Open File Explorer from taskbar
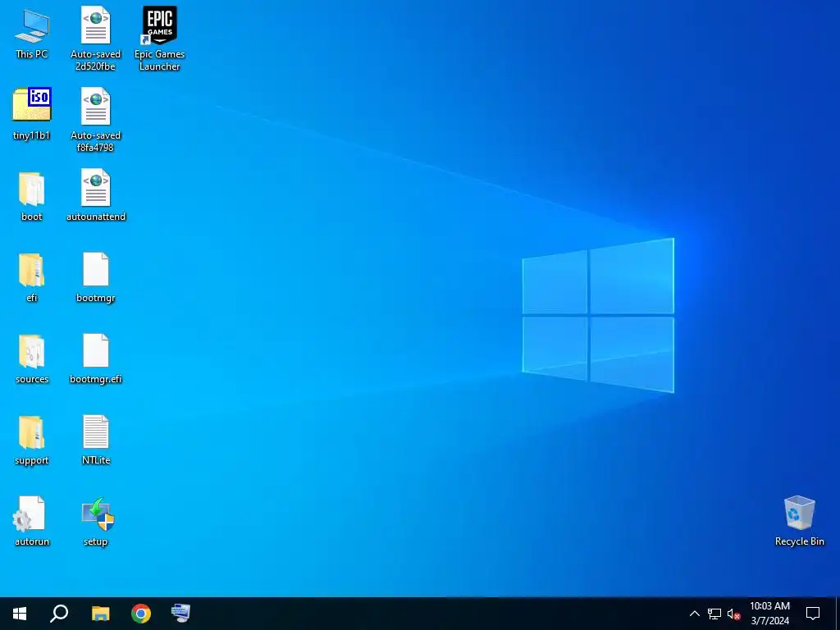Viewport: 840px width, 630px height. click(100, 614)
